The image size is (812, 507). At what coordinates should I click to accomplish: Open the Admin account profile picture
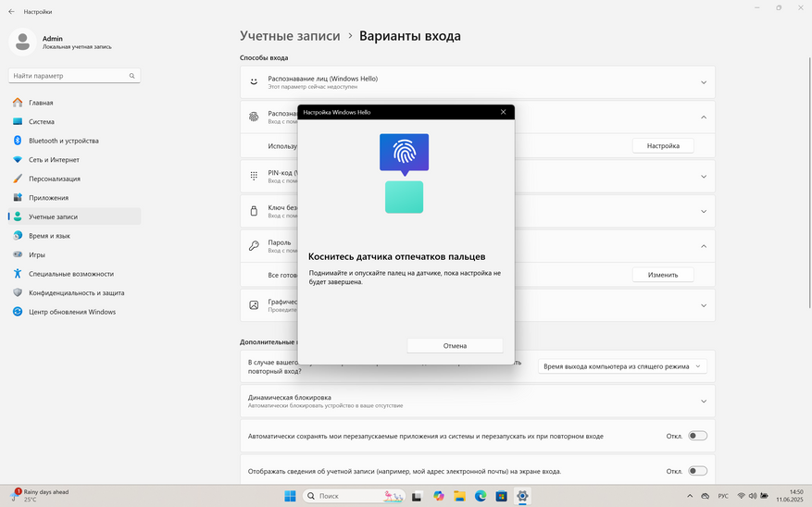coord(22,42)
